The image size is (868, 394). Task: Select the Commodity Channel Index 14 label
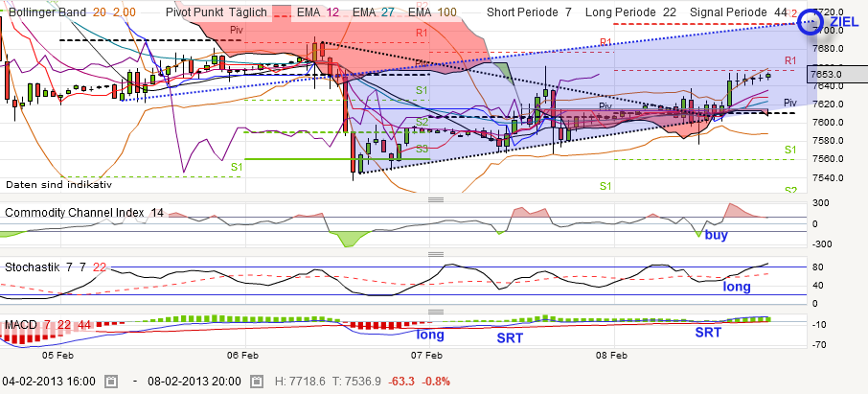coord(84,212)
